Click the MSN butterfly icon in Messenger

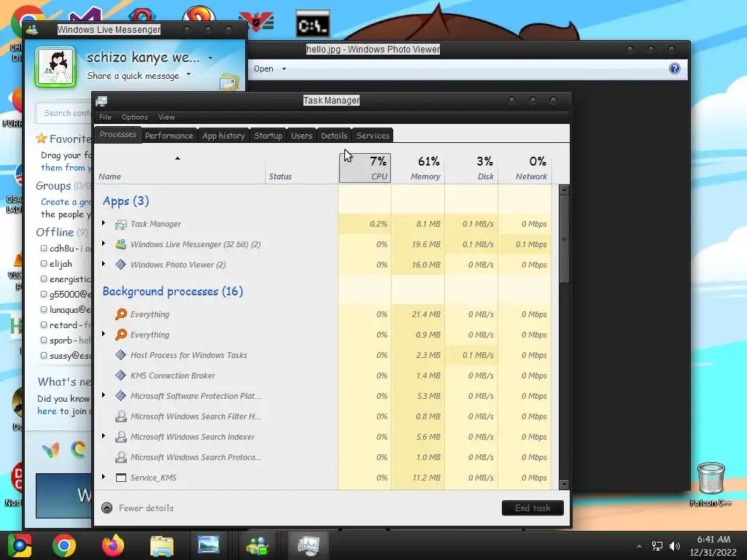pyautogui.click(x=50, y=449)
